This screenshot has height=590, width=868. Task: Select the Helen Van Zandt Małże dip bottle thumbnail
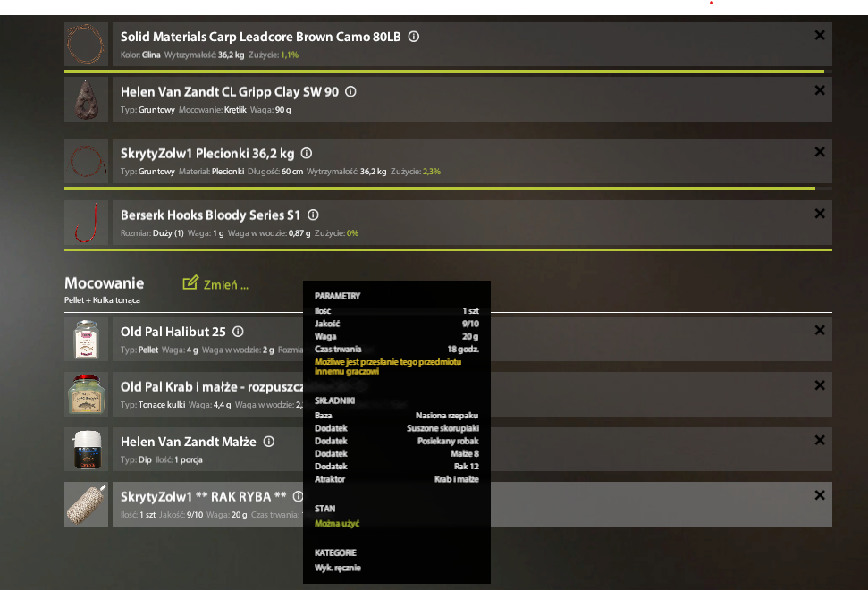(x=86, y=450)
